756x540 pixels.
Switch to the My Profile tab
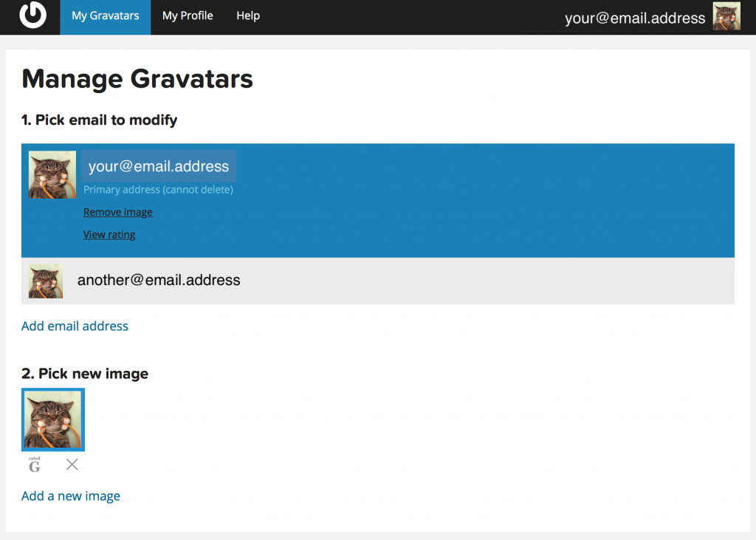(x=188, y=16)
